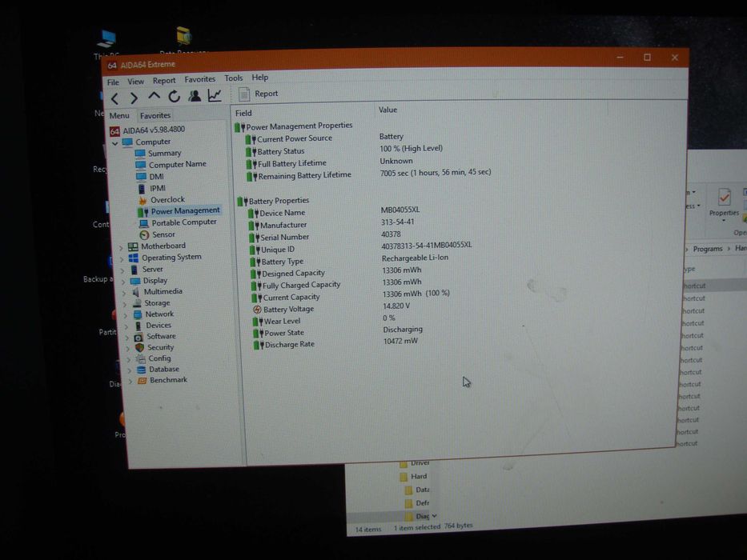Expand the Network node
This screenshot has height=560, width=747.
coord(125,315)
